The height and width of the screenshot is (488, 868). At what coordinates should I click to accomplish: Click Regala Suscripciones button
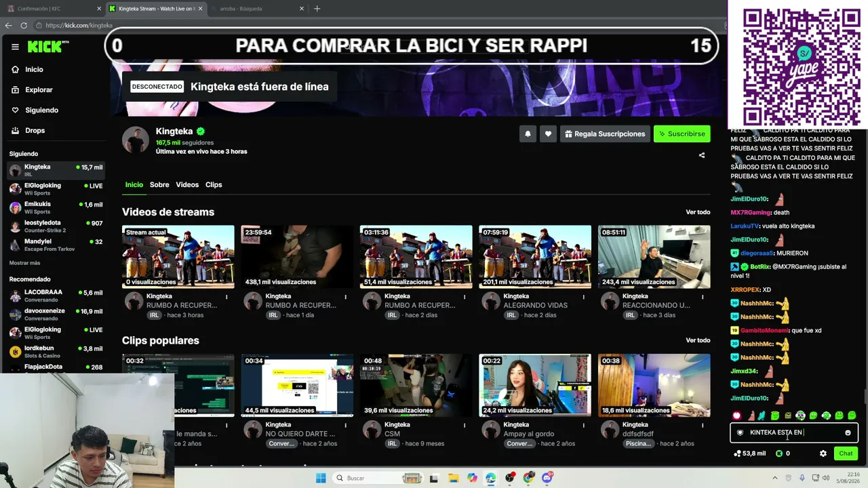[605, 134]
